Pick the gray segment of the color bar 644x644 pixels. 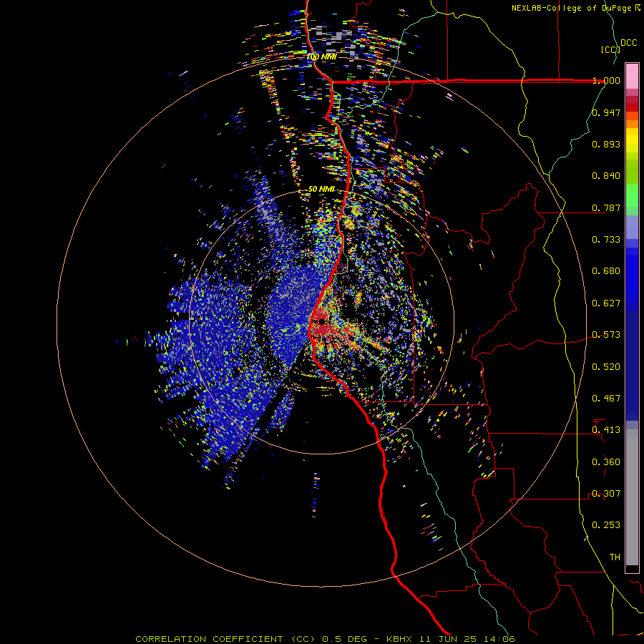(x=632, y=497)
